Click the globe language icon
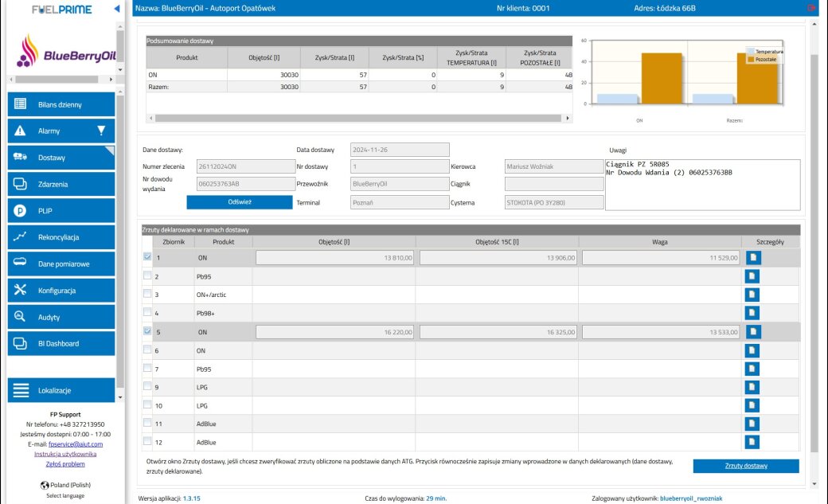This screenshot has height=504, width=828. [45, 485]
